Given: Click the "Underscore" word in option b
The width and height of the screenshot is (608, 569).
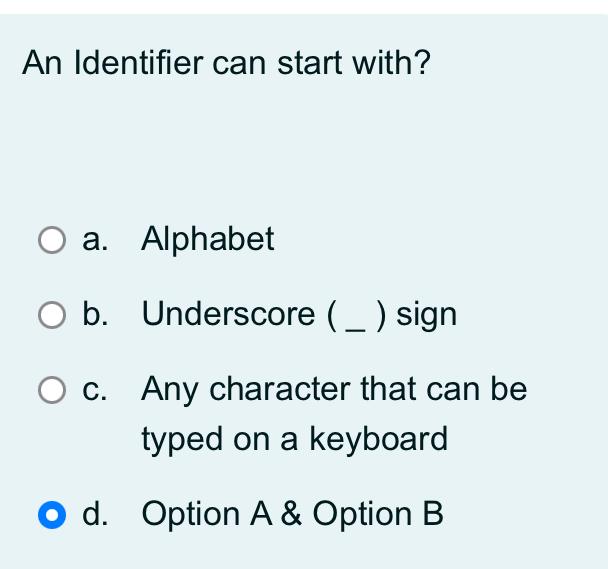Looking at the screenshot, I should [229, 315].
